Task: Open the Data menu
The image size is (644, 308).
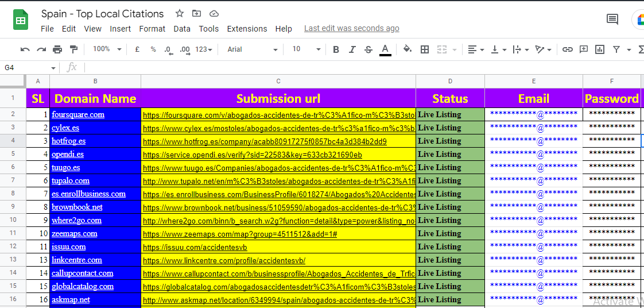Action: [182, 29]
